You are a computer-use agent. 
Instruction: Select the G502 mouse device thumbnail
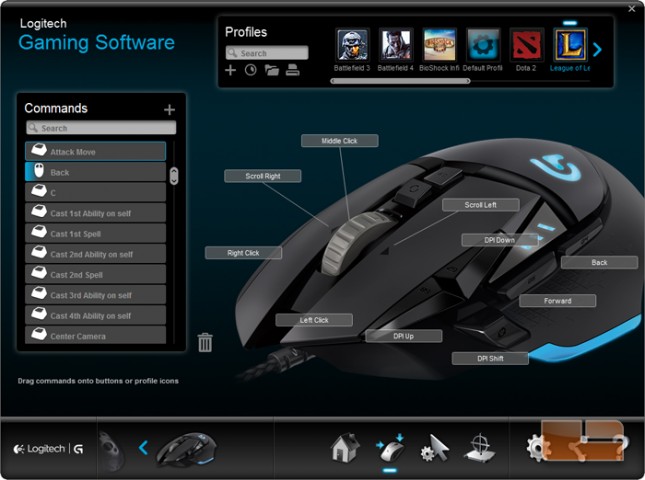186,449
